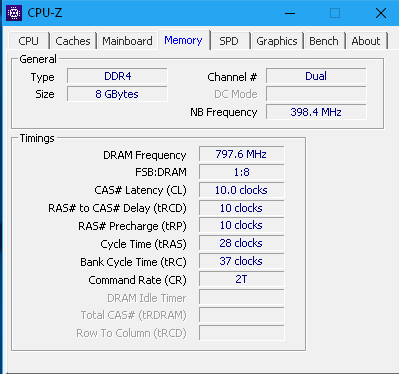This screenshot has width=399, height=374.
Task: Select the 8 GBytes size value
Action: [x=117, y=94]
